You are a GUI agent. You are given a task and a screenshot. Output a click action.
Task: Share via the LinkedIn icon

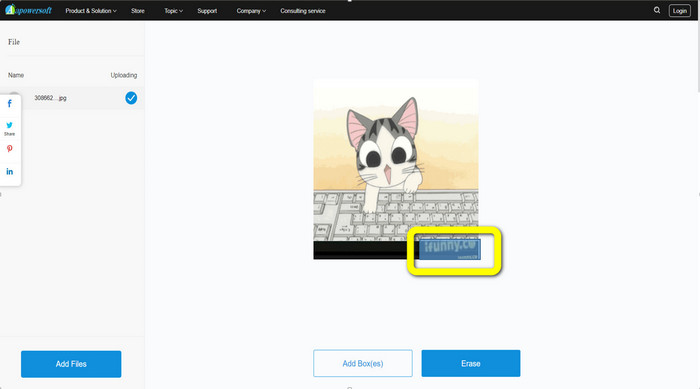[x=9, y=171]
